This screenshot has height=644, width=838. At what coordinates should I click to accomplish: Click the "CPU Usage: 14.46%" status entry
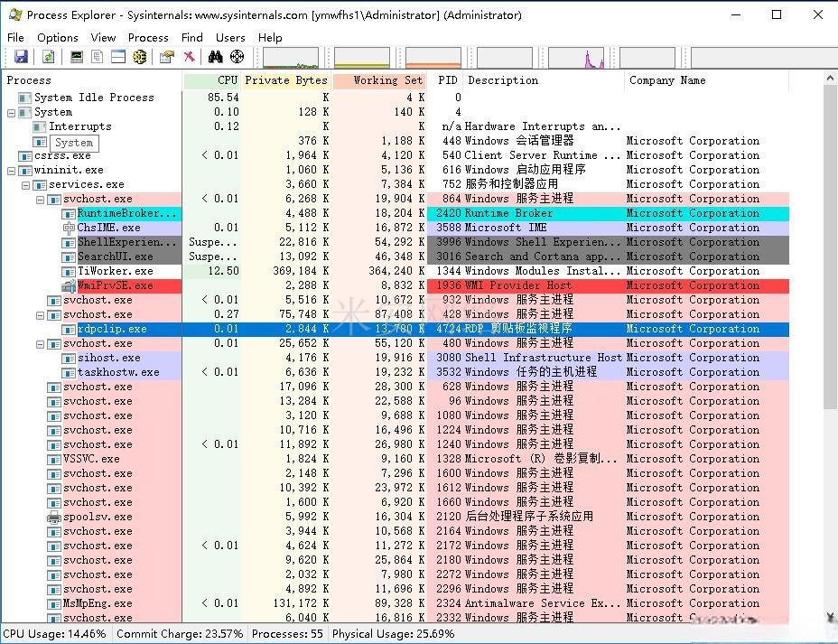click(54, 634)
